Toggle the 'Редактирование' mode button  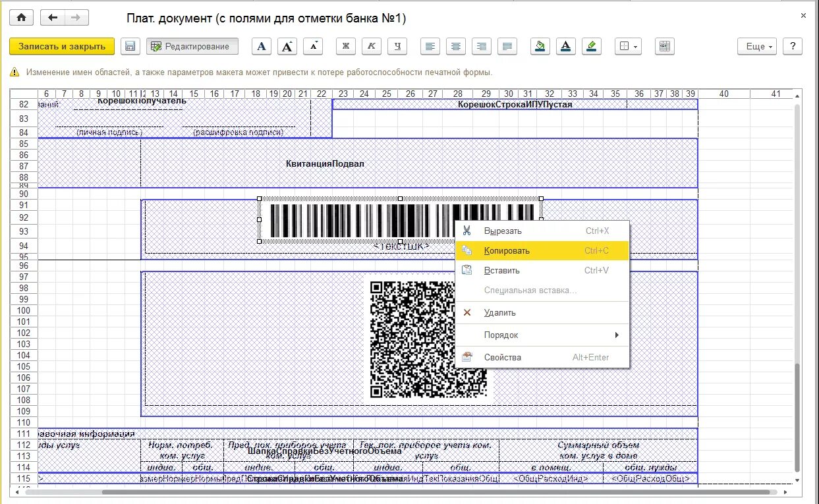(x=192, y=46)
